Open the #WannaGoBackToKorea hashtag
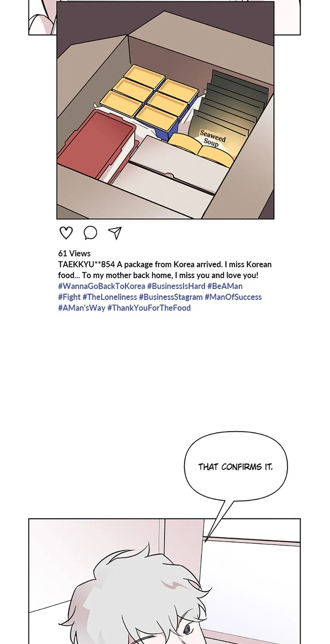The height and width of the screenshot is (644, 330). tap(101, 286)
